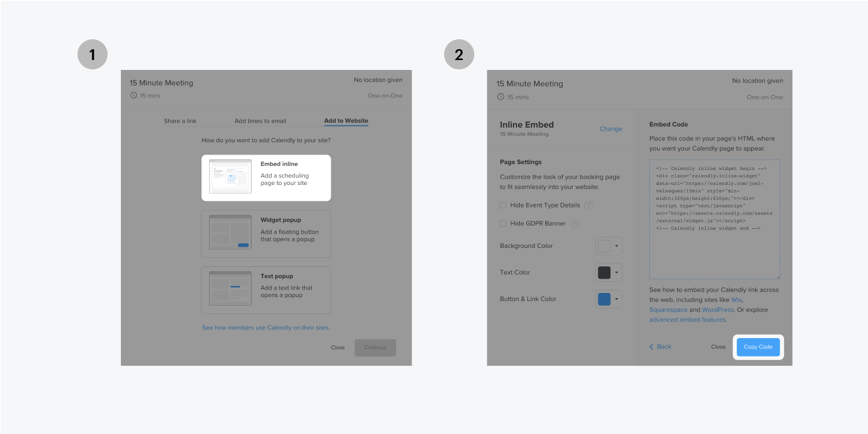The width and height of the screenshot is (868, 434).
Task: Open the advanced embed features link
Action: tap(687, 320)
